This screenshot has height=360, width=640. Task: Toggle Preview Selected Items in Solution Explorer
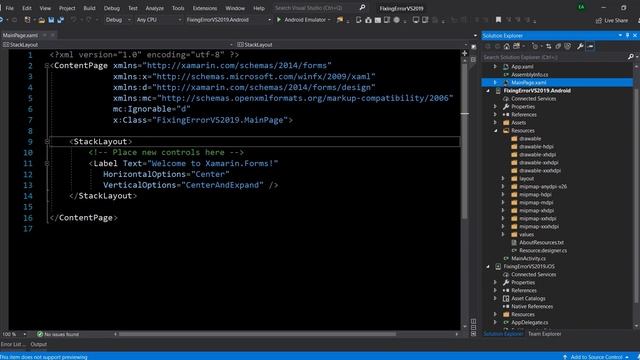pyautogui.click(x=590, y=47)
